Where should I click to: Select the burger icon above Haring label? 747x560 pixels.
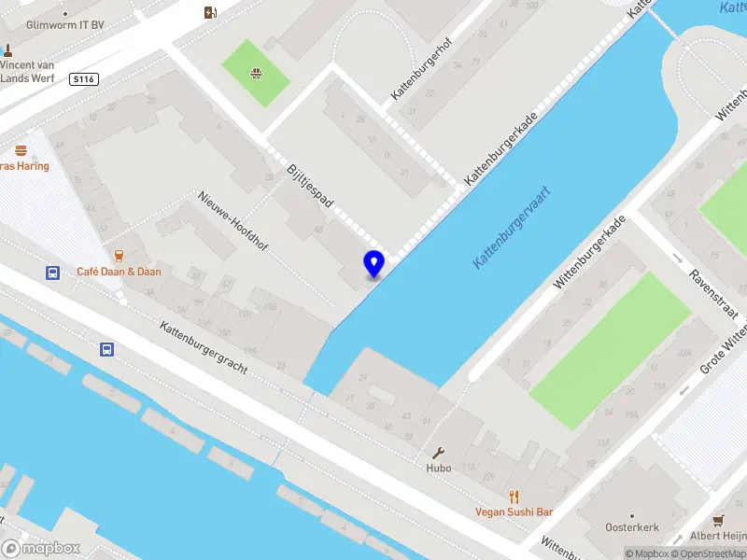[x=21, y=151]
